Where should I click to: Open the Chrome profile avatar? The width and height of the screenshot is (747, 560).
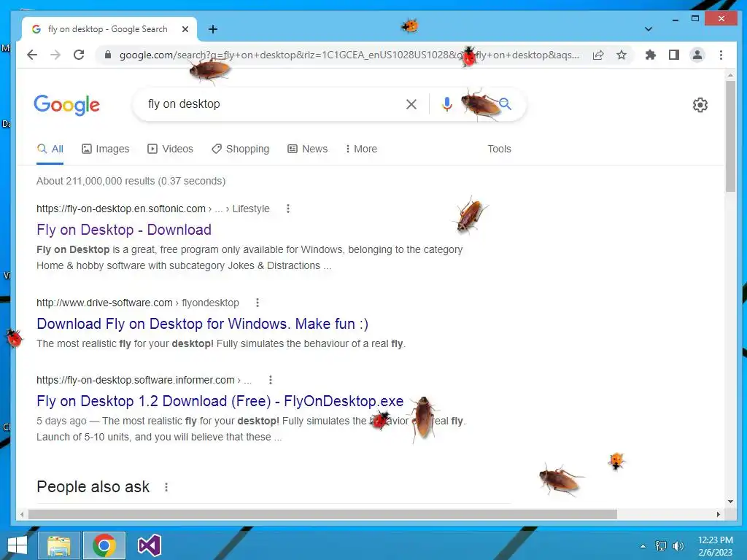(x=697, y=55)
